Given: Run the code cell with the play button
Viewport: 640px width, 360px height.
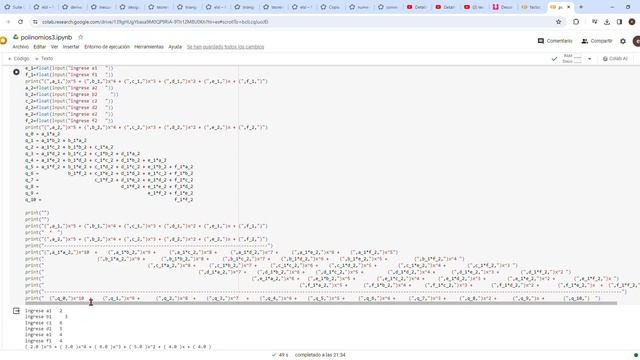Looking at the screenshot, I should pyautogui.click(x=16, y=72).
